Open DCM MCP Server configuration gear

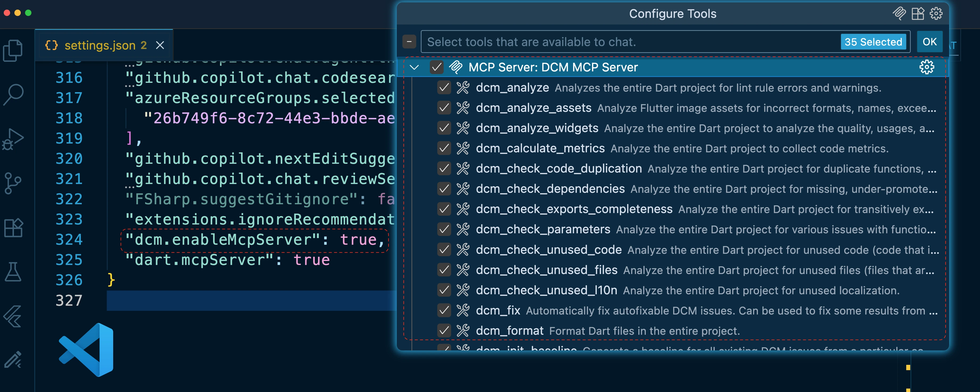pyautogui.click(x=927, y=67)
